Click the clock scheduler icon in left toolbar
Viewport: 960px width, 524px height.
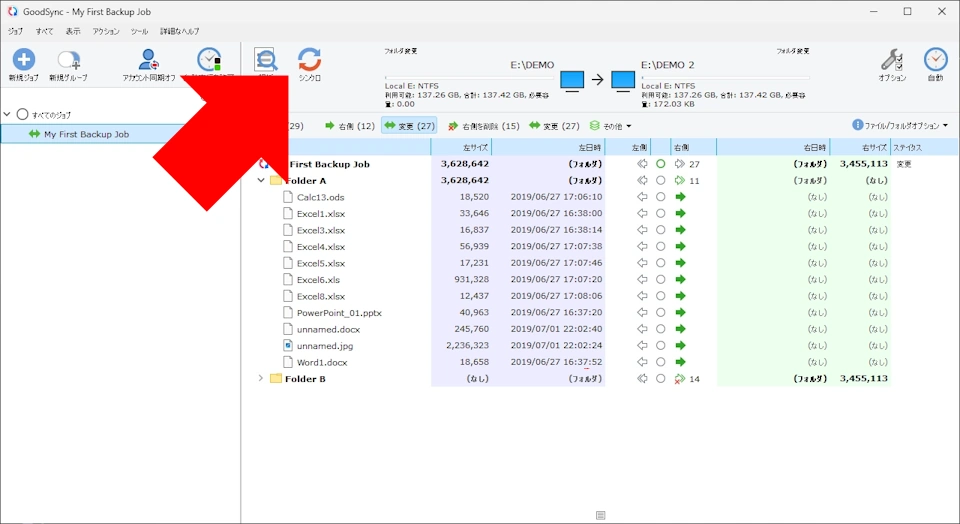(209, 60)
